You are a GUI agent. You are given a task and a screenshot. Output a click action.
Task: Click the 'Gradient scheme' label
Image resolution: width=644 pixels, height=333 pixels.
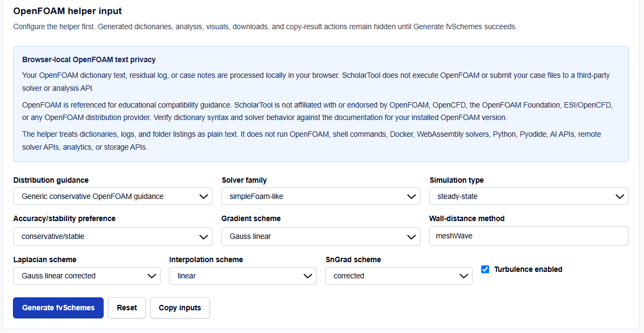coord(251,218)
